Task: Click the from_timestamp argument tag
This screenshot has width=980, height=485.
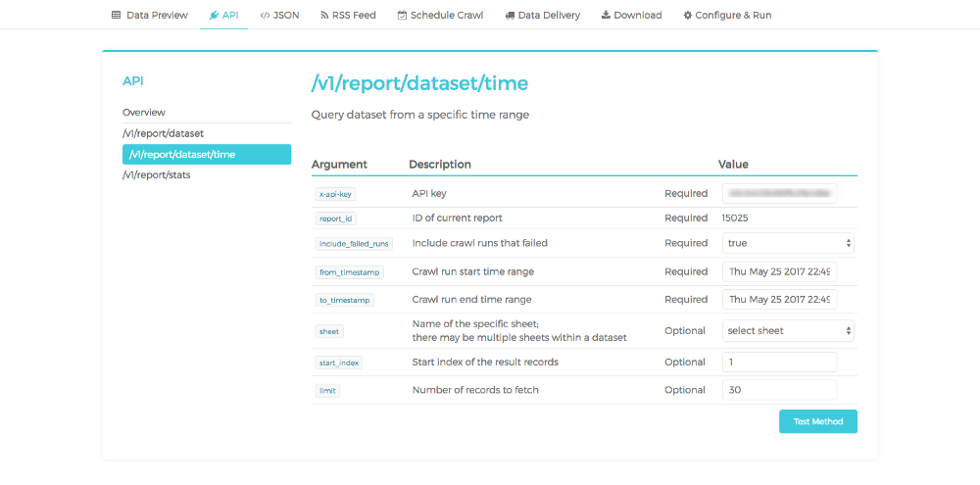Action: [x=350, y=272]
